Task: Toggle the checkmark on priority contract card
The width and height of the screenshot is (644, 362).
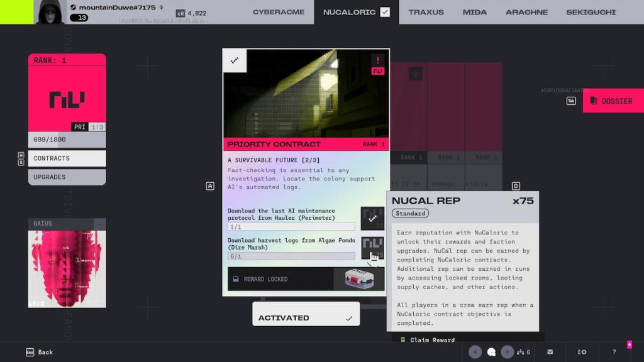Action: [235, 60]
